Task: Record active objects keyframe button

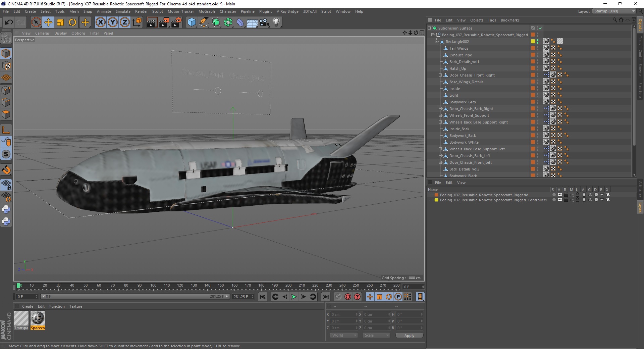Action: (x=338, y=297)
